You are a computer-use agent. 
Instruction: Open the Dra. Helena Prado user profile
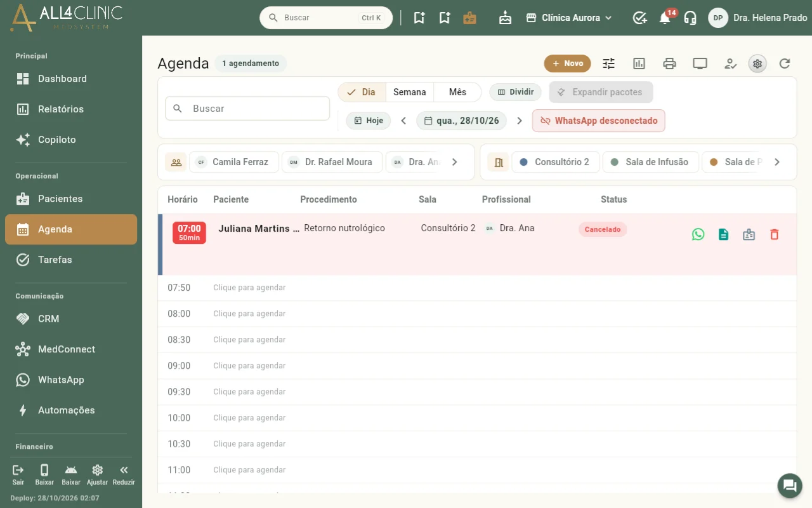(x=757, y=18)
